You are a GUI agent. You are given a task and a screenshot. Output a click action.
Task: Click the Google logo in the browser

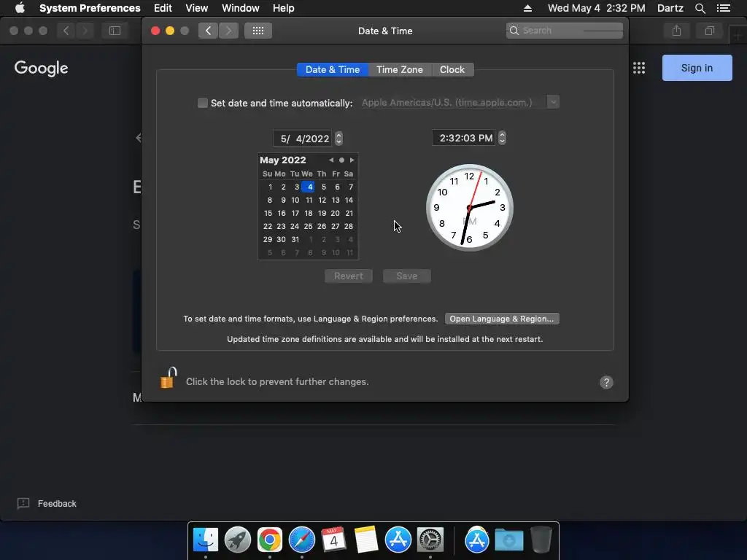[x=41, y=68]
